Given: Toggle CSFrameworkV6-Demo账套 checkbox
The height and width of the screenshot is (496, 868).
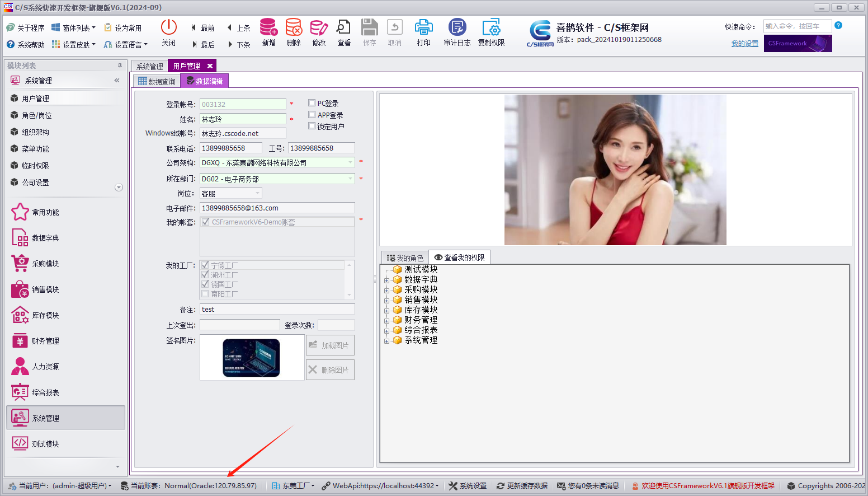Looking at the screenshot, I should [206, 222].
